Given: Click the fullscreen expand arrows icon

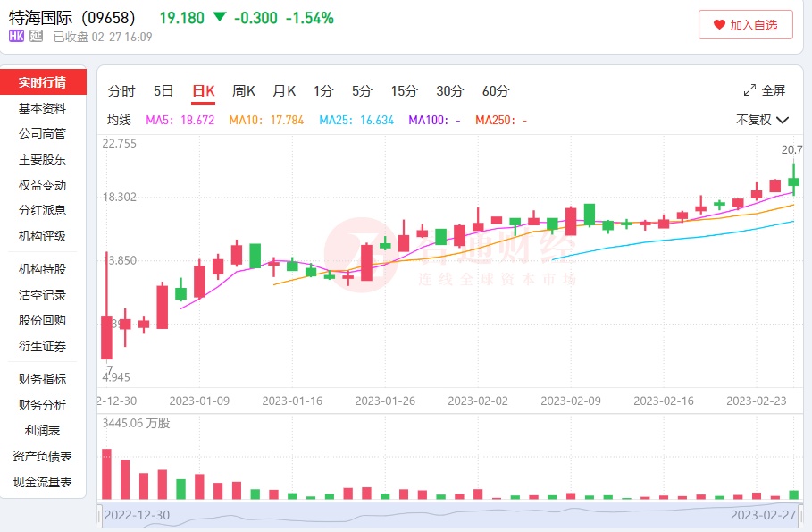Looking at the screenshot, I should click(x=749, y=90).
